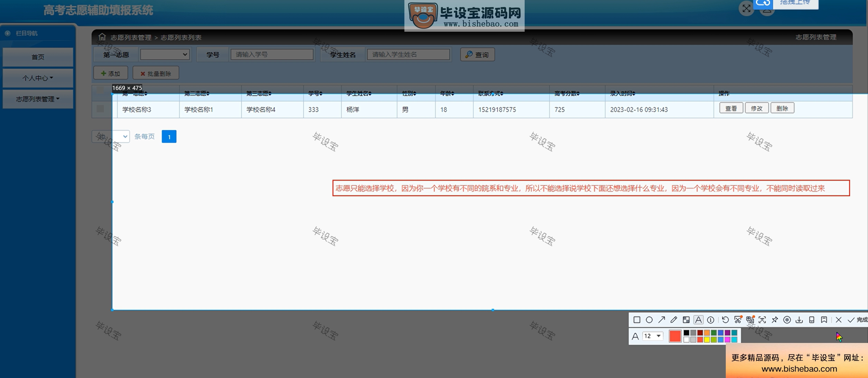This screenshot has width=868, height=378.
Task: Click 修改 for student 杨洋
Action: (x=757, y=108)
